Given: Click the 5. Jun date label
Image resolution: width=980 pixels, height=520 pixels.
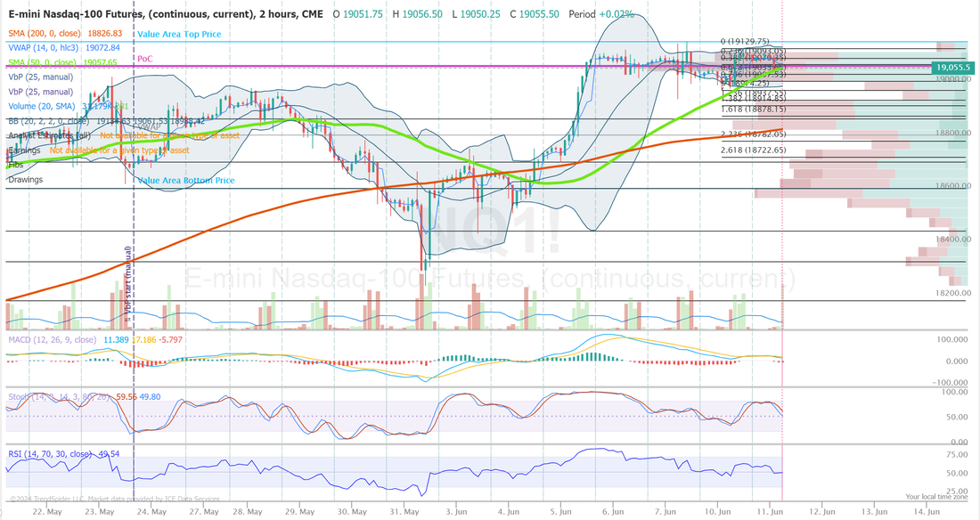Looking at the screenshot, I should [x=560, y=511].
